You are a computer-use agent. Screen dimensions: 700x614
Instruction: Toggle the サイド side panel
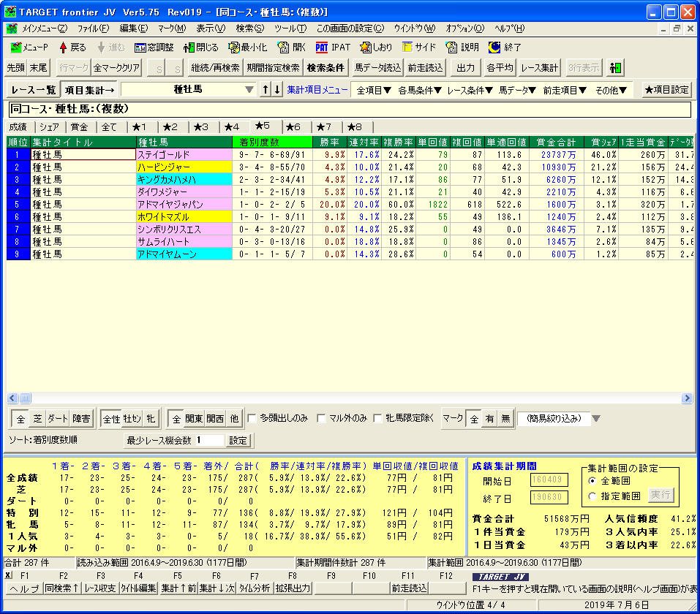point(418,48)
